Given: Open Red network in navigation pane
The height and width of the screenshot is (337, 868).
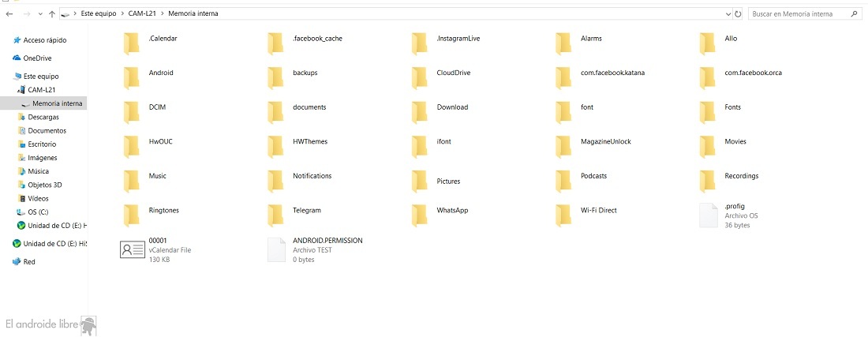Looking at the screenshot, I should (24, 262).
